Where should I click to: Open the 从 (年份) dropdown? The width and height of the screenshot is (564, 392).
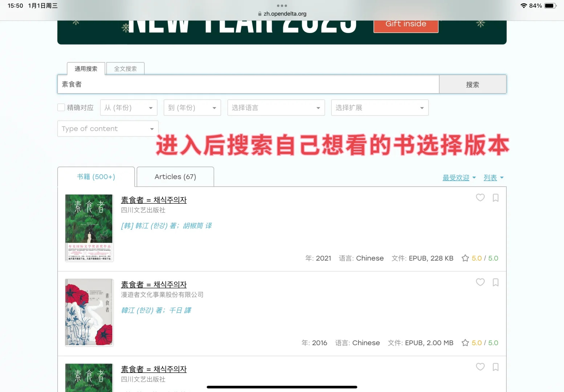pyautogui.click(x=129, y=107)
